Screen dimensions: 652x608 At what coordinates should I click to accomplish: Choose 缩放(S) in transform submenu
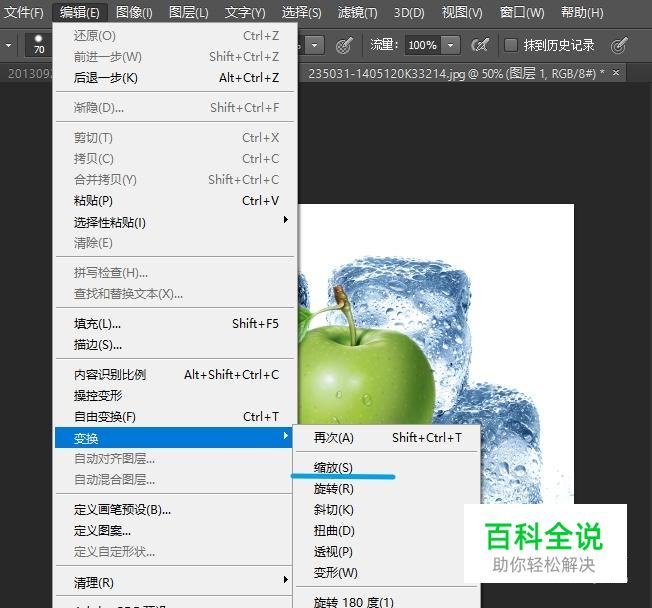[x=388, y=468]
